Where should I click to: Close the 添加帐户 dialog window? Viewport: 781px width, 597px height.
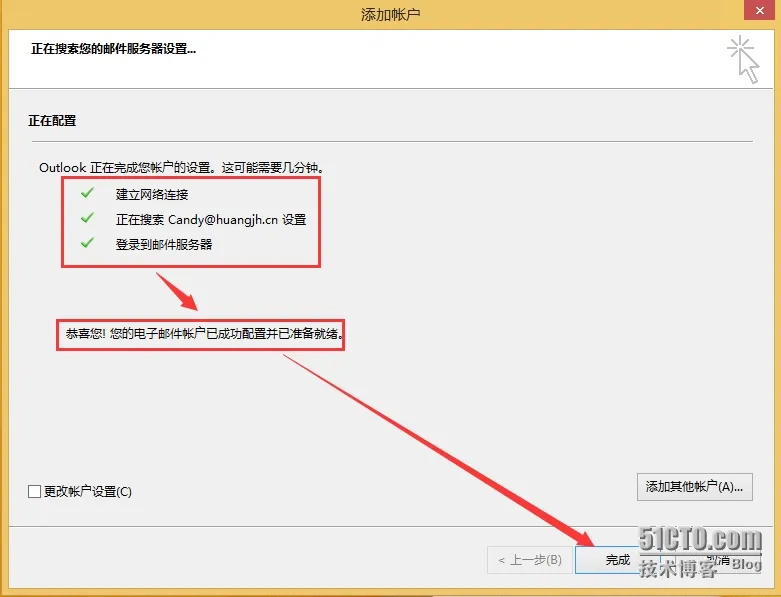[x=760, y=10]
